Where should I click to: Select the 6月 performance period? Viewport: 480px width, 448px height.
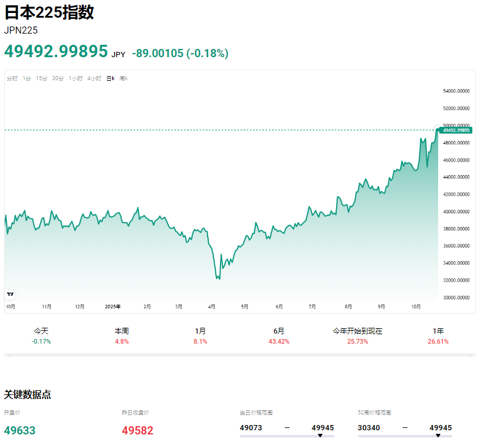(x=279, y=335)
